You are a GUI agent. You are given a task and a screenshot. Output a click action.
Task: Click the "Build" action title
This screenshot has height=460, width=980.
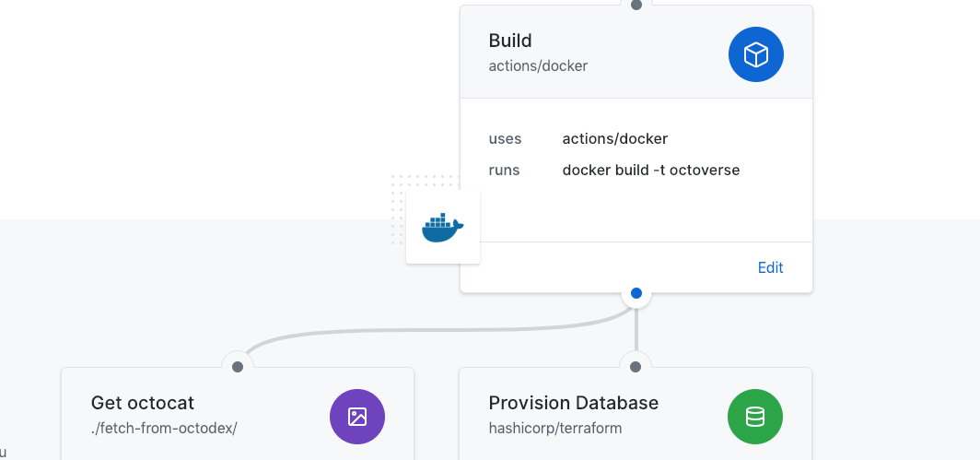(510, 41)
